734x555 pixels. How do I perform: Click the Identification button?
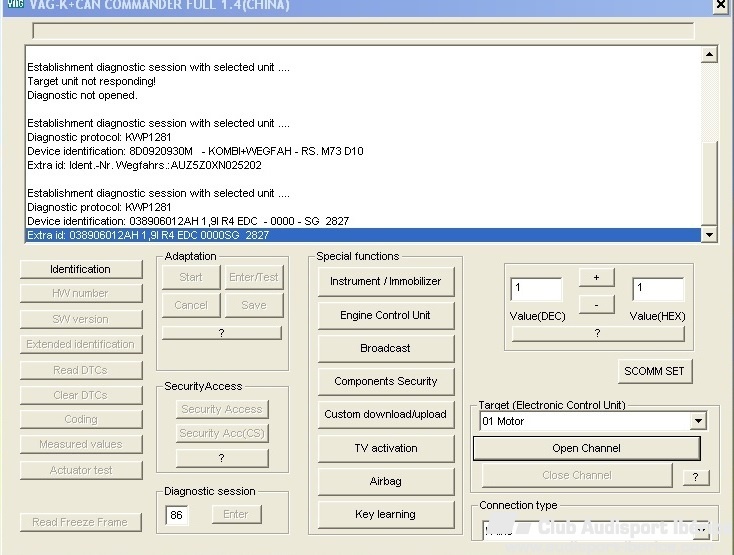(x=81, y=269)
